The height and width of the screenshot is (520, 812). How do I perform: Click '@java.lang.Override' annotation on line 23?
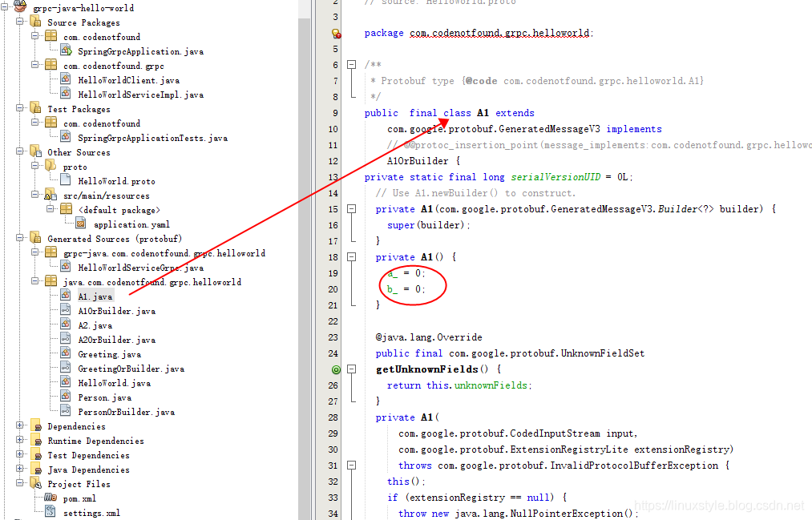coord(429,337)
